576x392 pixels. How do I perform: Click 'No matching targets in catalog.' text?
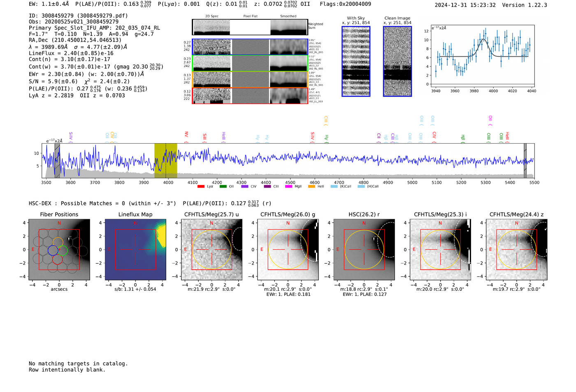[x=78, y=364]
